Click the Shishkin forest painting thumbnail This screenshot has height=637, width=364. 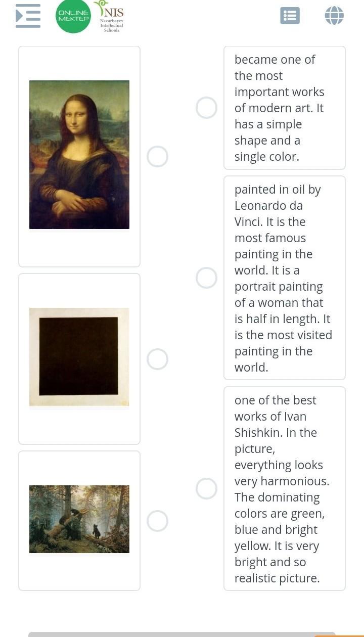(79, 519)
